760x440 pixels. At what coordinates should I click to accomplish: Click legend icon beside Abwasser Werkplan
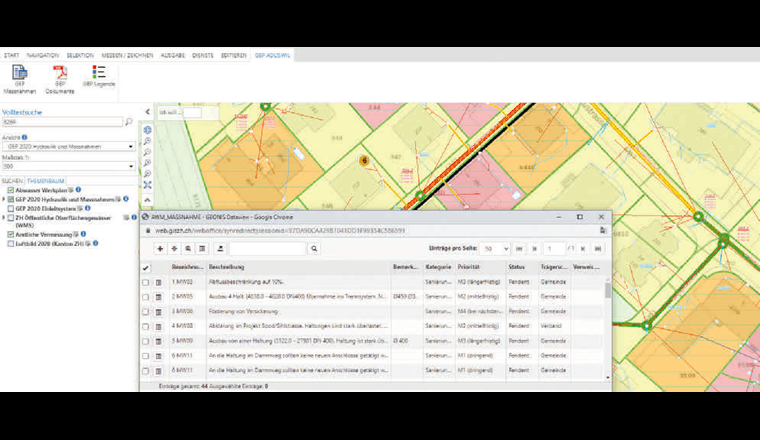click(71, 190)
